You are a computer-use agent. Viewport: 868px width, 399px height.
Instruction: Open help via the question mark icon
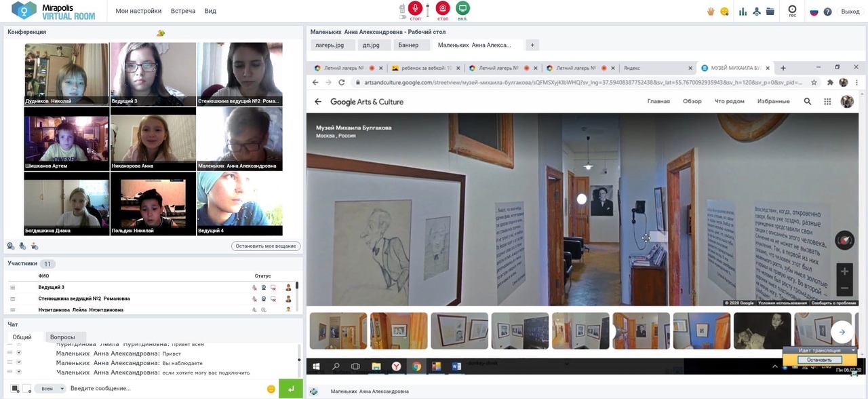[x=827, y=12]
